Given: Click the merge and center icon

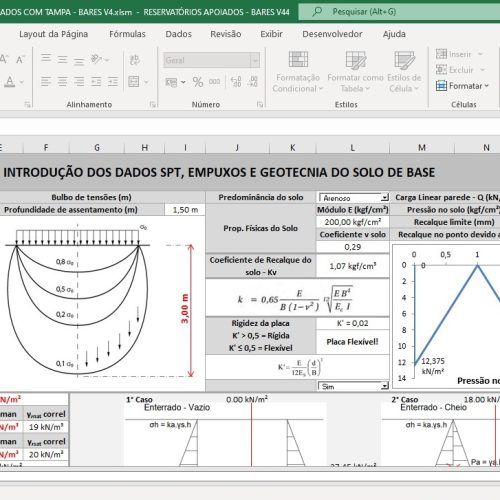Looking at the screenshot, I should [134, 82].
